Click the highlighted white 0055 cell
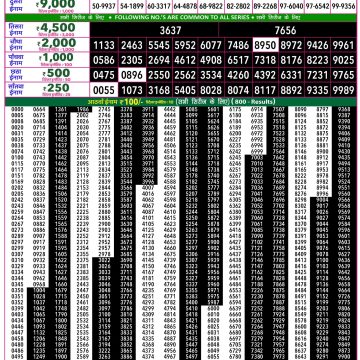The image size is (360, 360). pyautogui.click(x=104, y=90)
